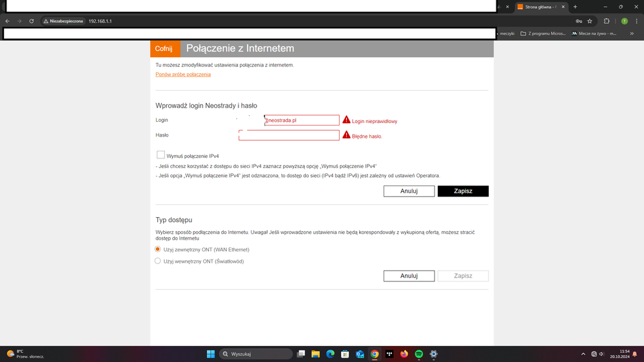Bookmark this page with the star icon
This screenshot has height=362, width=644.
(x=590, y=21)
